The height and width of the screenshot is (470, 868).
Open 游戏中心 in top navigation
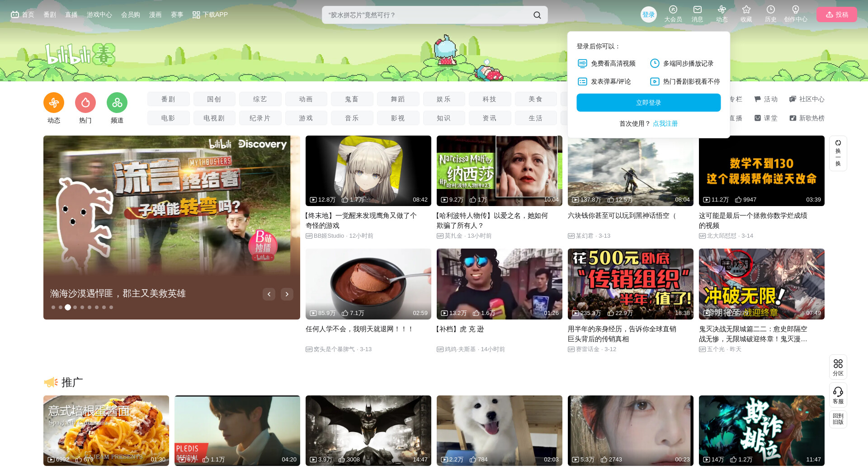99,15
